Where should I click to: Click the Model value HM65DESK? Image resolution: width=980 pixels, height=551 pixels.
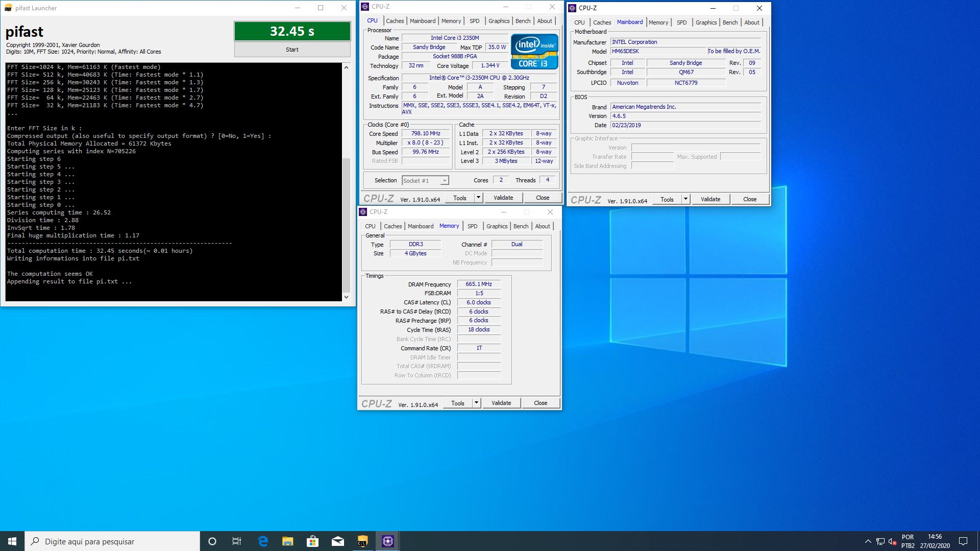pyautogui.click(x=658, y=51)
